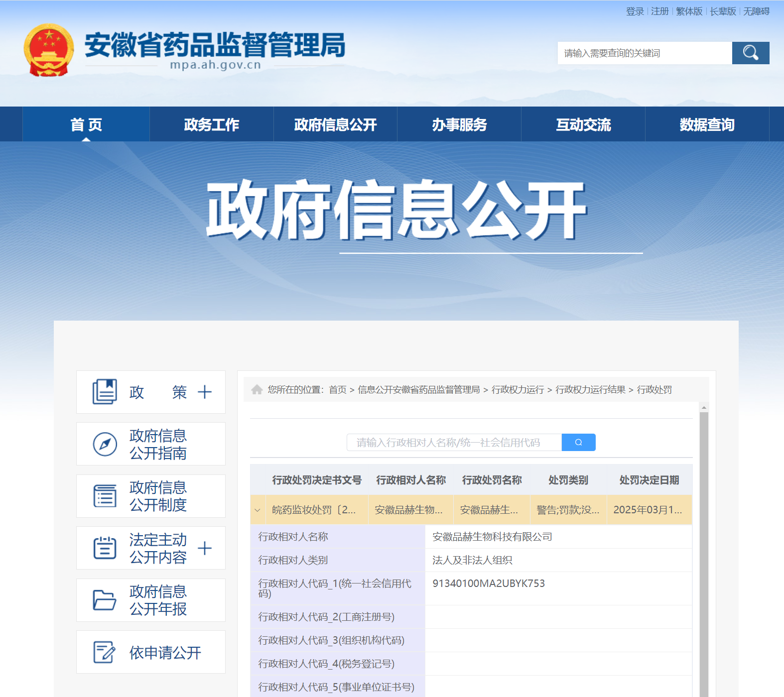Click the mpa.ah.gov.cn domain text
Screen dimensions: 784x697
215,65
